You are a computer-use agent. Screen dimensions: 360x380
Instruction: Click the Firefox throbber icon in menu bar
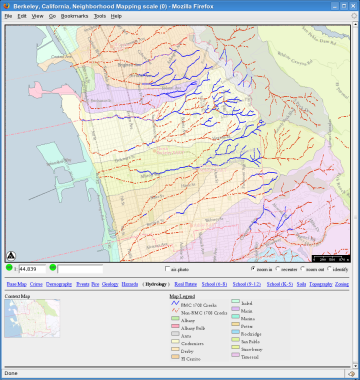354,16
